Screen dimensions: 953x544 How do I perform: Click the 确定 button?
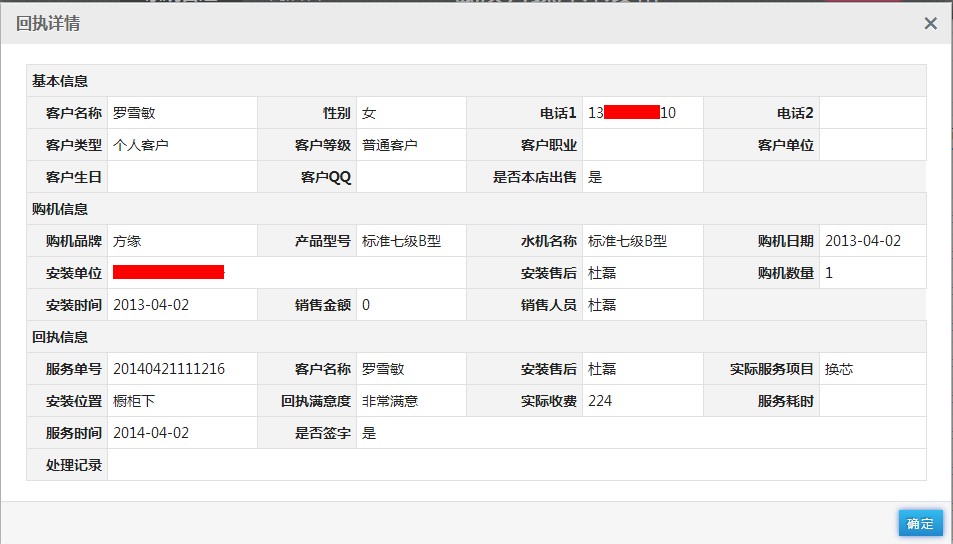pyautogui.click(x=919, y=523)
